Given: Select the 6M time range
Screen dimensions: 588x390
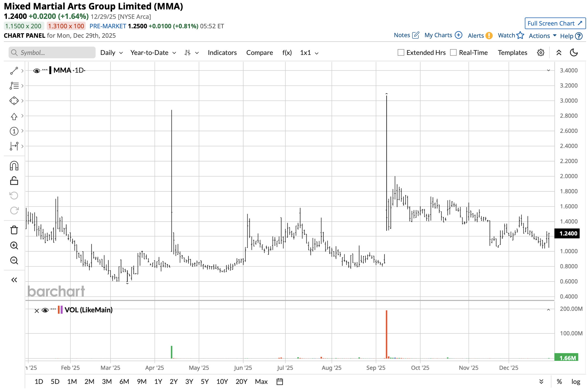Looking at the screenshot, I should (124, 382).
